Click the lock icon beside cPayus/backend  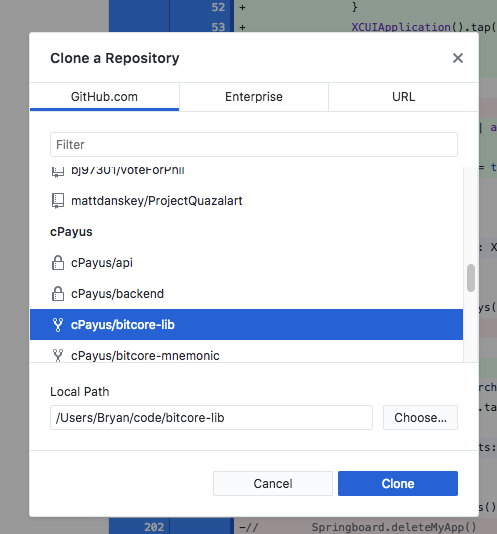pyautogui.click(x=58, y=294)
